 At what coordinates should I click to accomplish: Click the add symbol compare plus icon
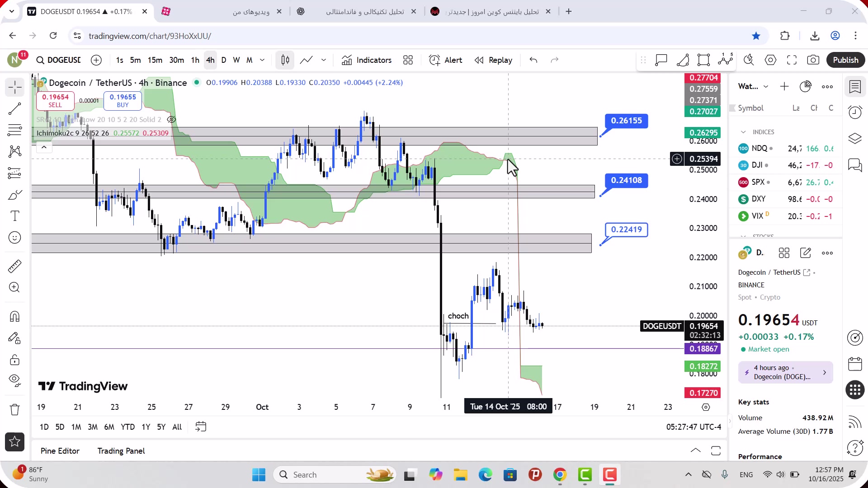pyautogui.click(x=96, y=60)
